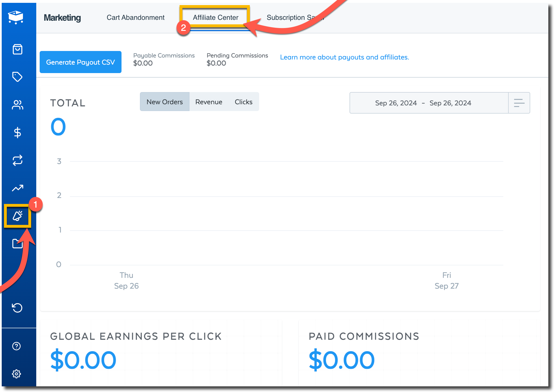Switch chart to Revenue

tap(209, 102)
